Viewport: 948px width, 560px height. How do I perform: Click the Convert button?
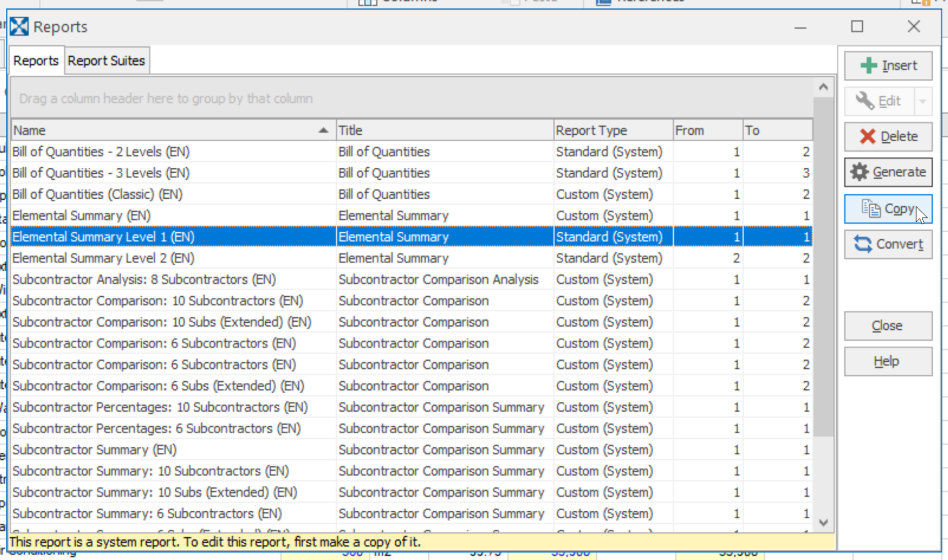click(x=888, y=244)
